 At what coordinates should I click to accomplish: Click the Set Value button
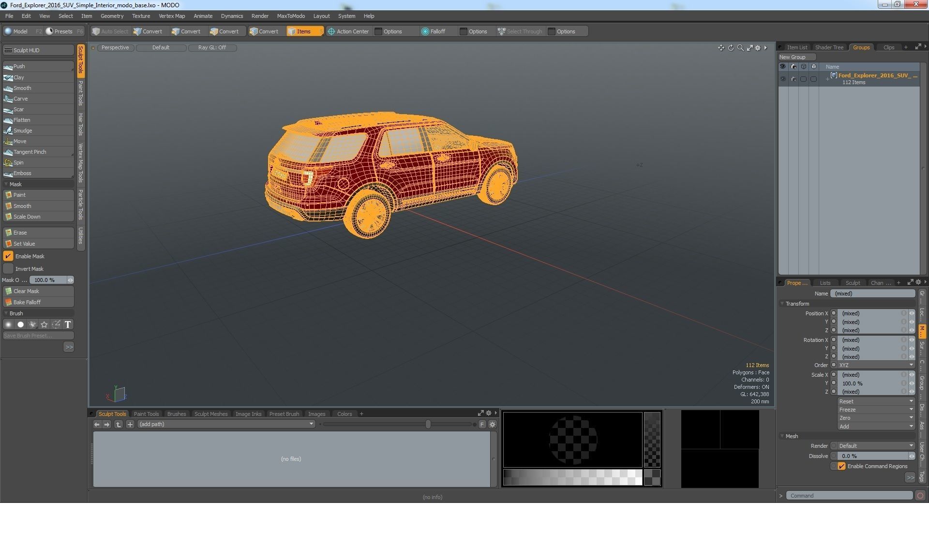tap(38, 244)
